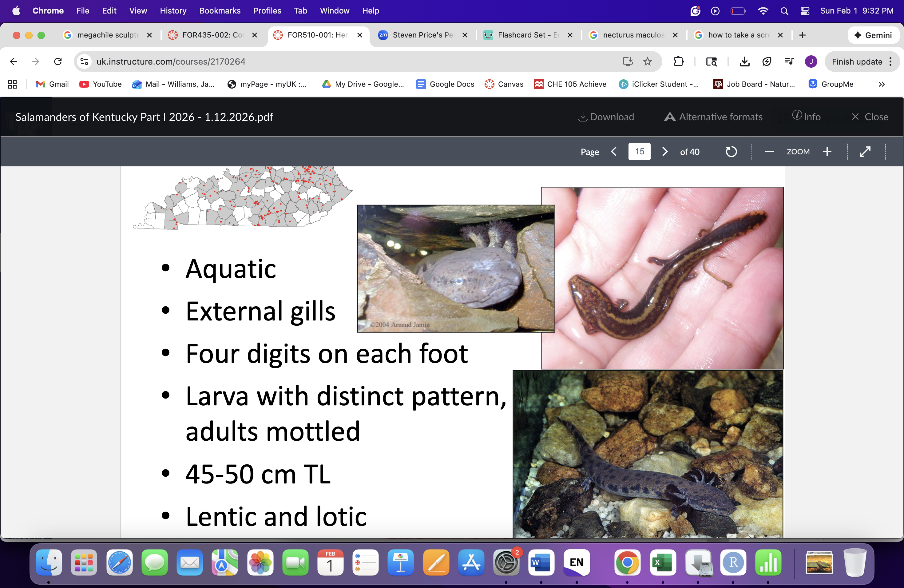Expand PDF viewer to fullscreen

click(865, 152)
